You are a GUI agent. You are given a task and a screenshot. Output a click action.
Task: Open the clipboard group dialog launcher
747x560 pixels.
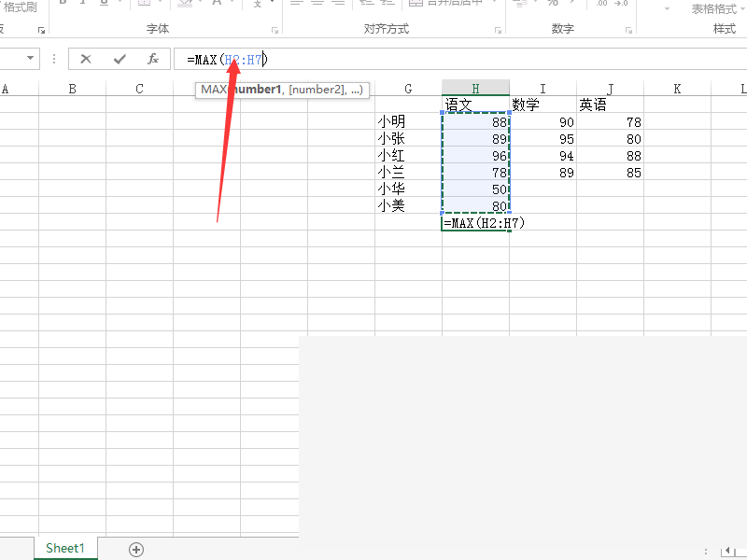tap(41, 30)
